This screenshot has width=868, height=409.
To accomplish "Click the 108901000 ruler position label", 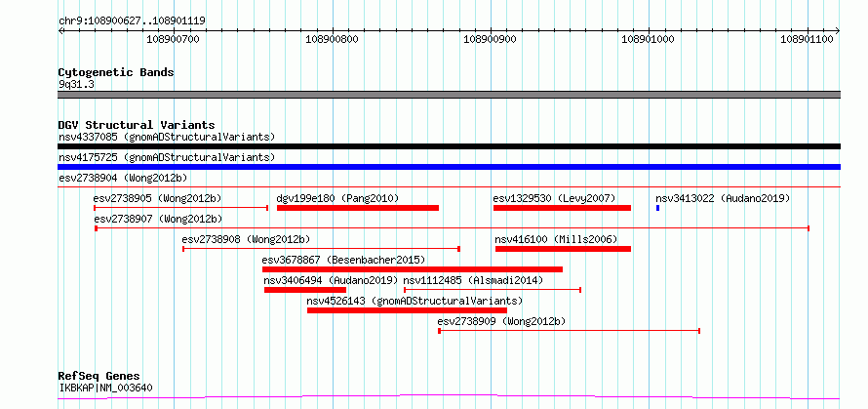I will tap(649, 39).
